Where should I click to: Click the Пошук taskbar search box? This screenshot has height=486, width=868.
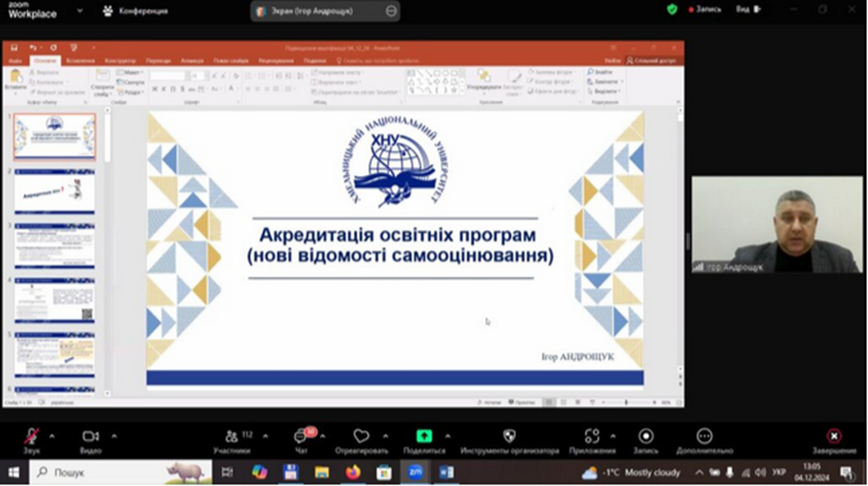120,473
